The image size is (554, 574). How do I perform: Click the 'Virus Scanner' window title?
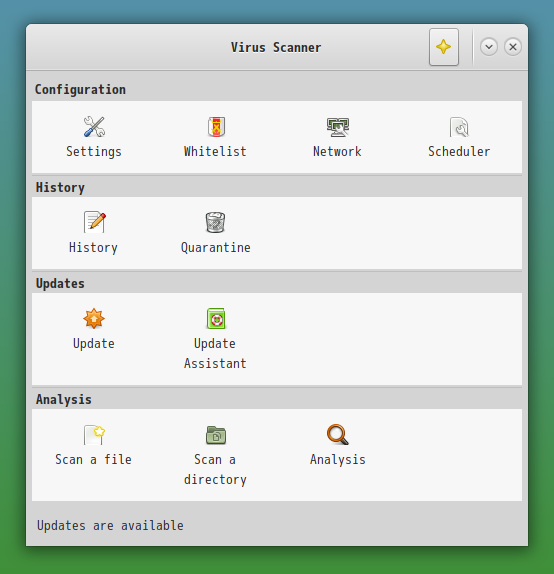(x=276, y=47)
